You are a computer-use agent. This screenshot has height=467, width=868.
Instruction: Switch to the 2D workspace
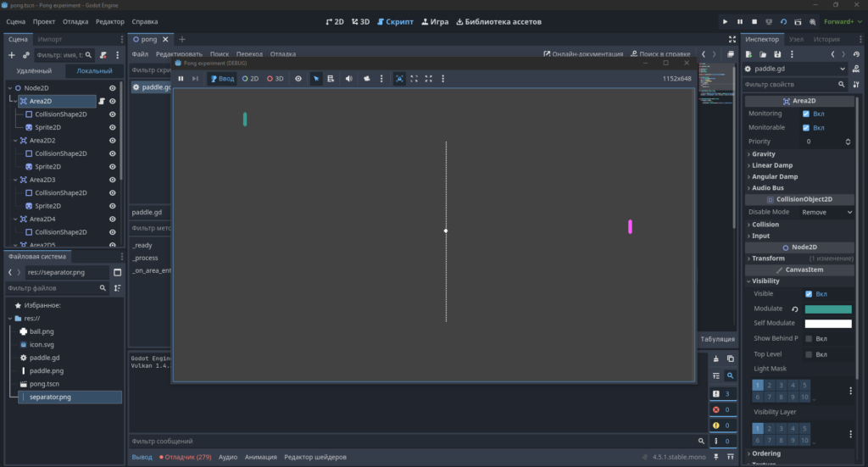coord(335,21)
